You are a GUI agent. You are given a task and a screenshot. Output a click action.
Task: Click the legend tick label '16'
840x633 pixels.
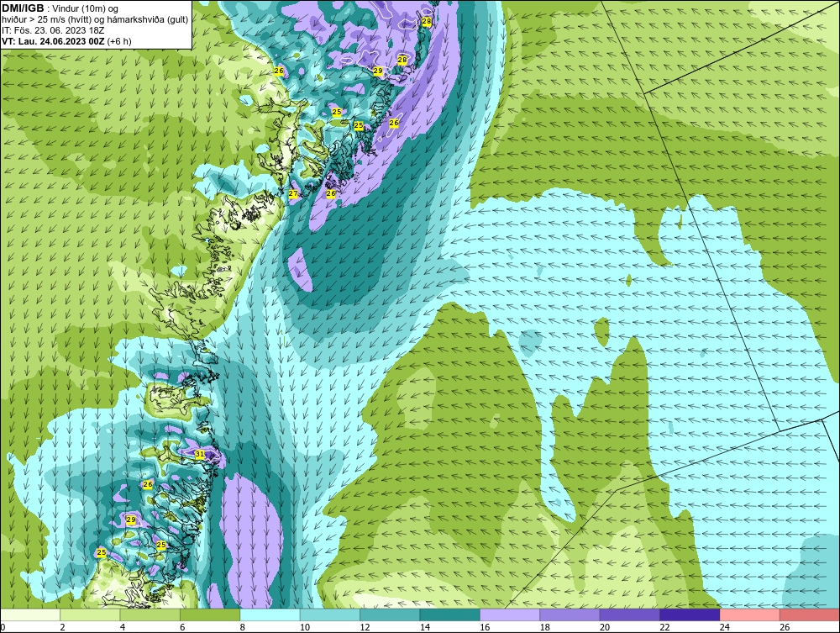click(485, 627)
